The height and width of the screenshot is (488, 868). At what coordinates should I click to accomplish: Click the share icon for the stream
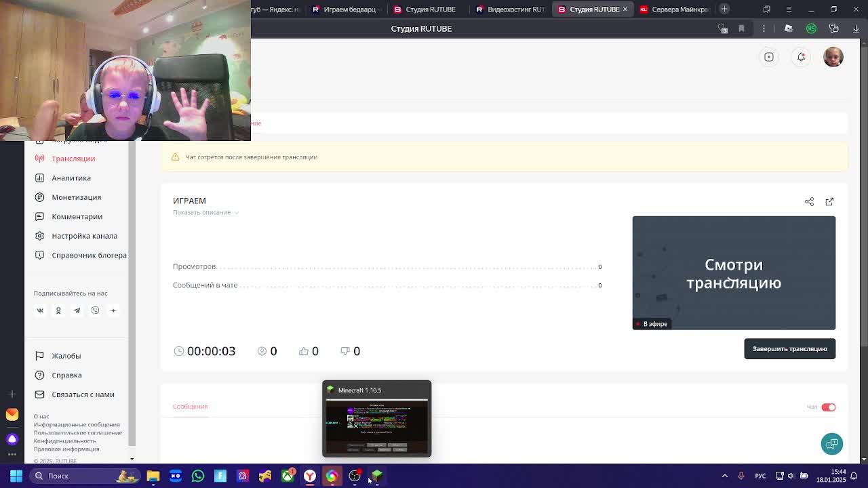pyautogui.click(x=809, y=201)
